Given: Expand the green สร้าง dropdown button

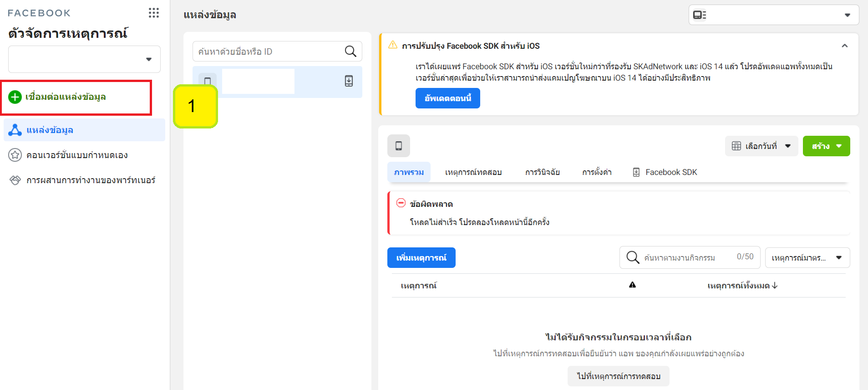Looking at the screenshot, I should [x=827, y=146].
